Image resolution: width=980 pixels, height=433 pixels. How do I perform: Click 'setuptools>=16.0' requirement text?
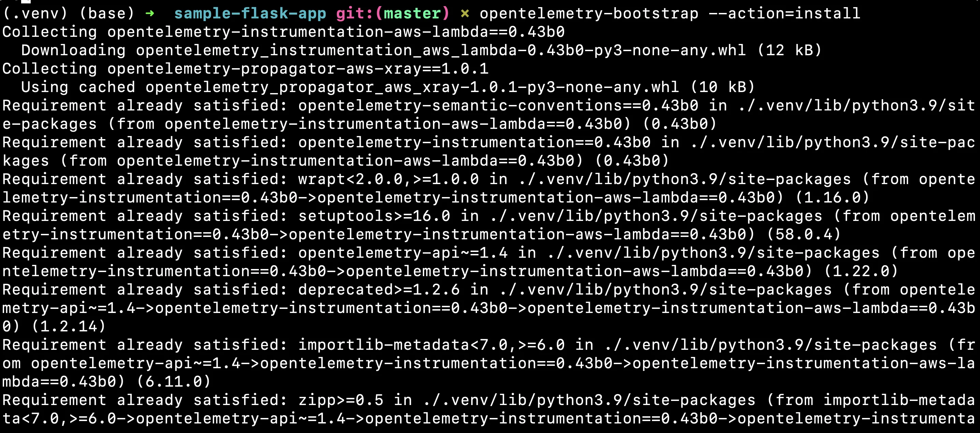click(374, 216)
